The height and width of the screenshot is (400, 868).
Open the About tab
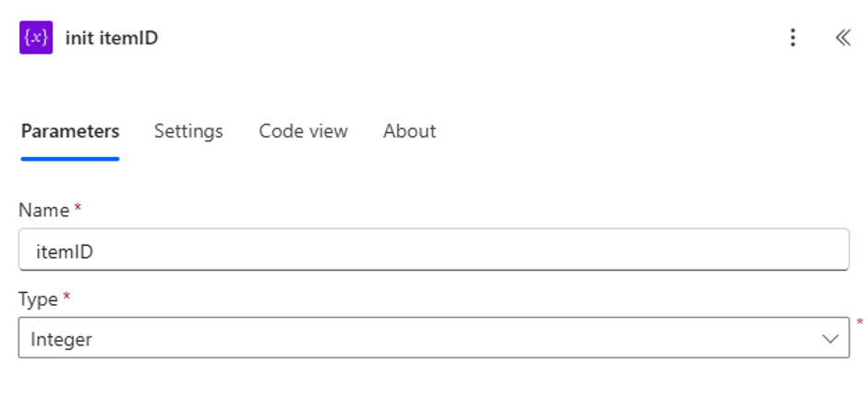410,131
